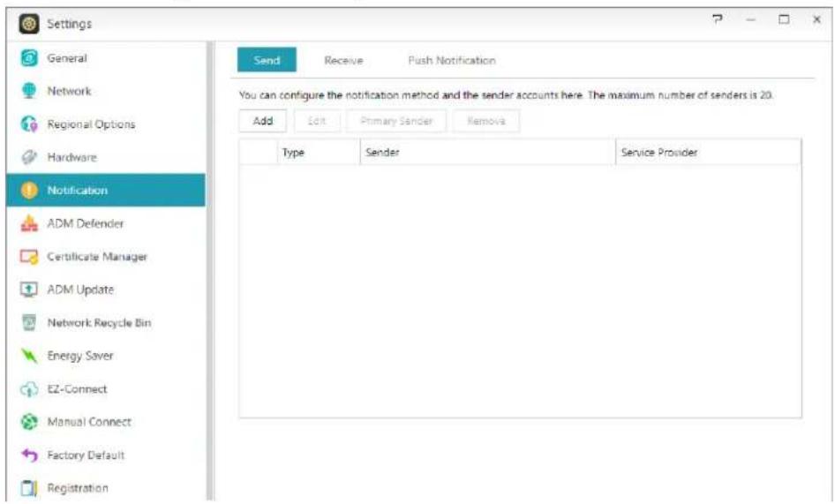The height and width of the screenshot is (504, 835).
Task: Click the EZ-Connect cloud icon
Action: tap(29, 389)
